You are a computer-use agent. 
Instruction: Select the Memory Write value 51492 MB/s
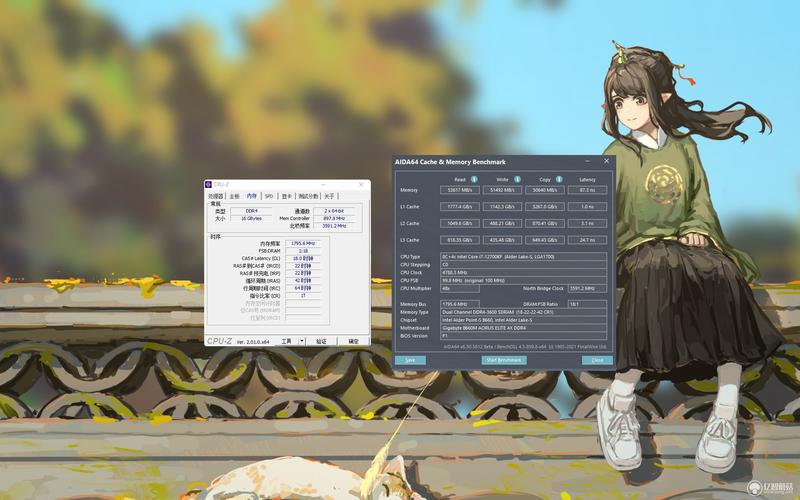pyautogui.click(x=503, y=190)
